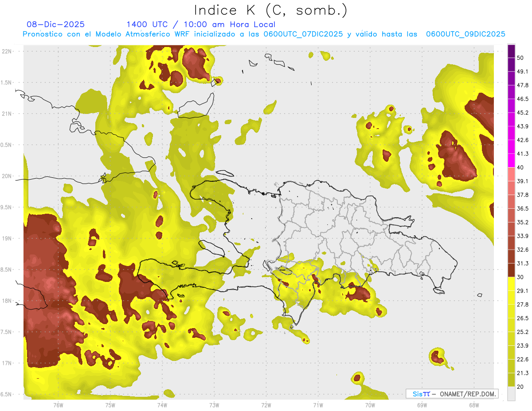The image size is (532, 411).
Task: Click the legend value '40'
Action: pos(520,168)
